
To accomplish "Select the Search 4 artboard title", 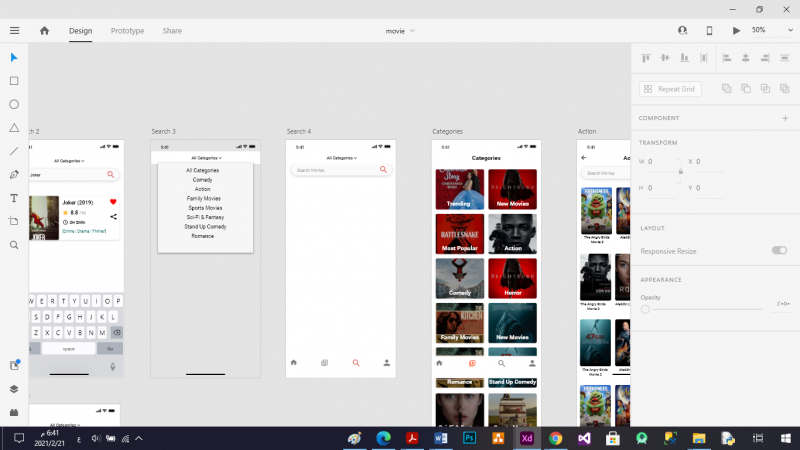I will [298, 131].
